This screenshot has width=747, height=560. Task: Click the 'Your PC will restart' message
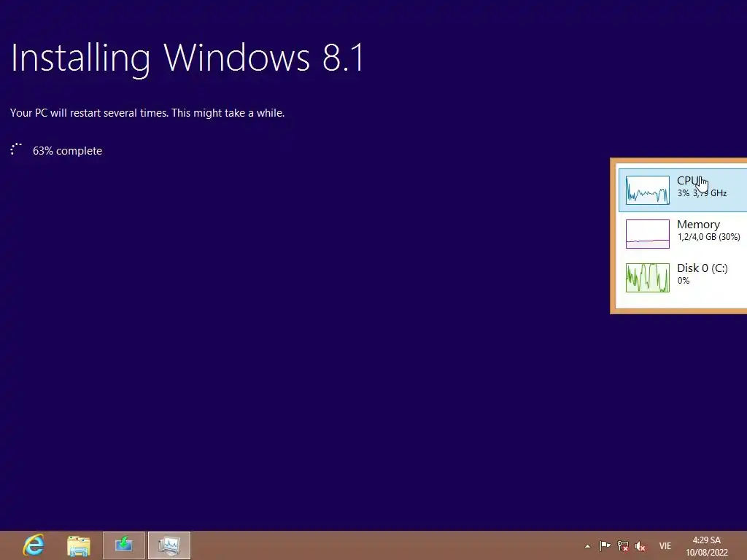coord(147,113)
